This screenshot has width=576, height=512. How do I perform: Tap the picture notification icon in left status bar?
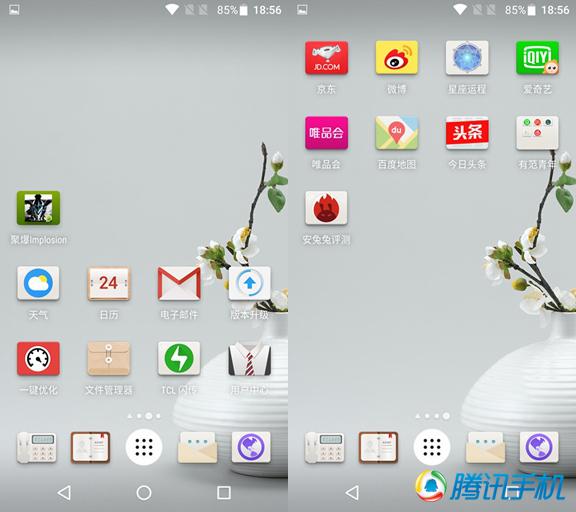point(14,10)
